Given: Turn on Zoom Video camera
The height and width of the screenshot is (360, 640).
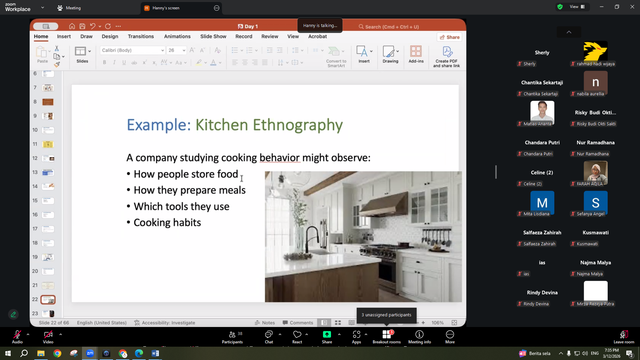Looking at the screenshot, I should click(x=48, y=337).
